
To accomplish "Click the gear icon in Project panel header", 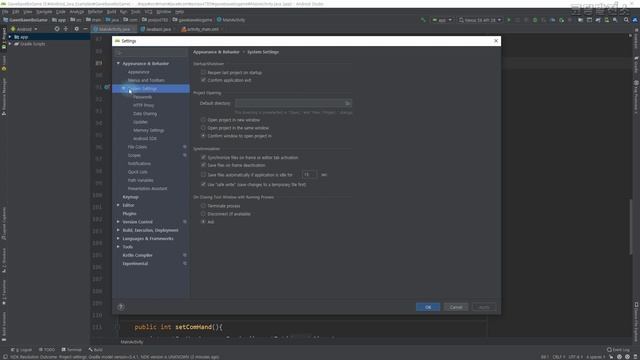I will click(x=76, y=29).
